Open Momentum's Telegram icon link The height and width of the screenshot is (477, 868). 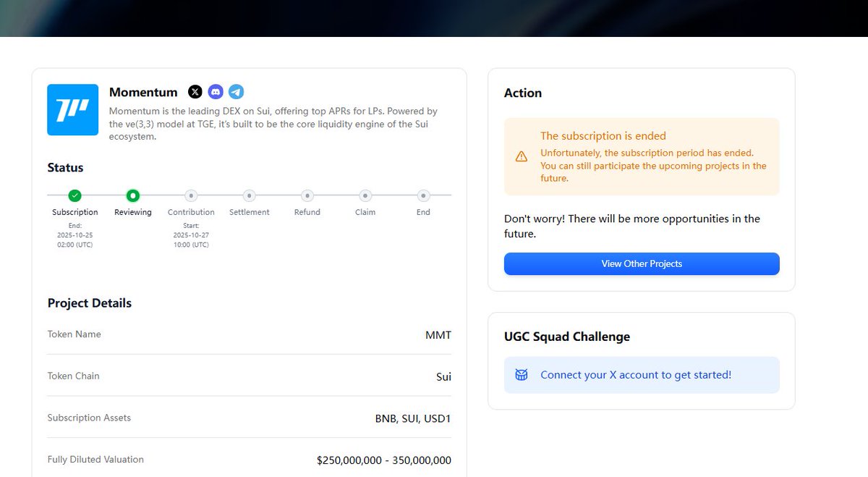pos(236,92)
